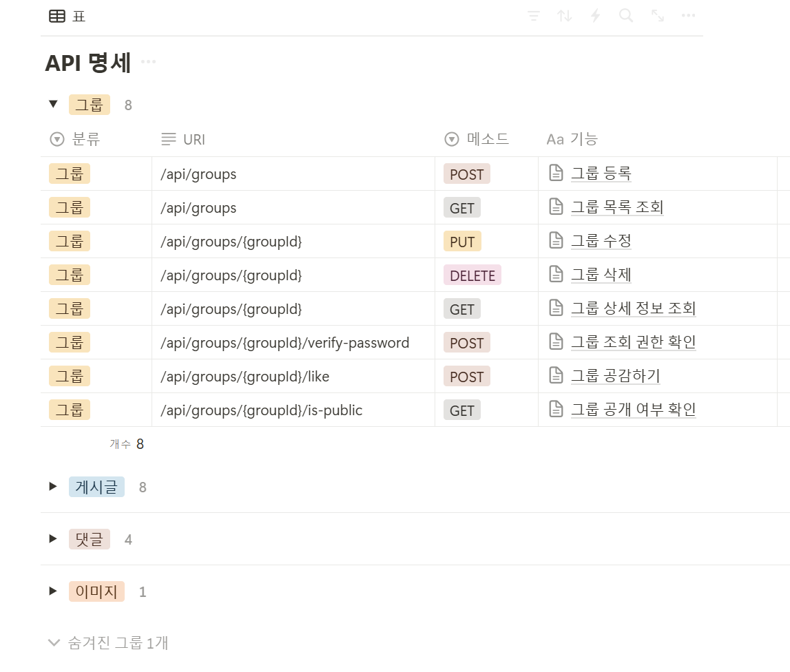
Task: Open the 그룹 등록 page
Action: point(601,174)
